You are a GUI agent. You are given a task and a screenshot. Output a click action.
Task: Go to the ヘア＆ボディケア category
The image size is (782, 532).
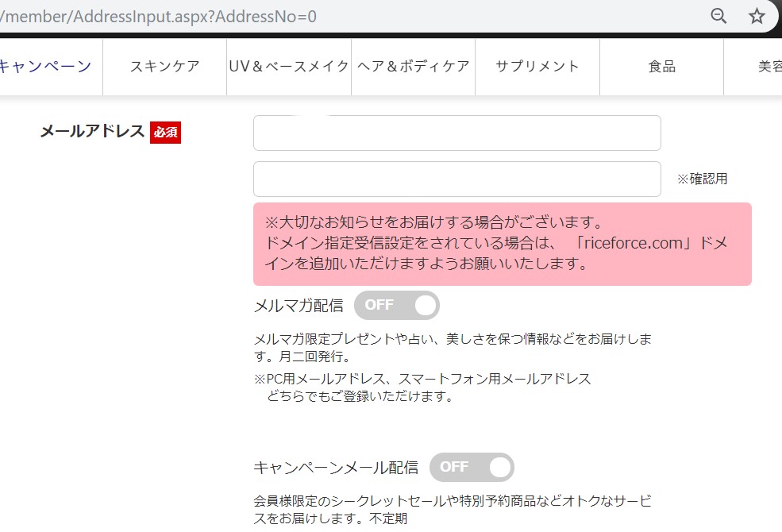tap(413, 66)
